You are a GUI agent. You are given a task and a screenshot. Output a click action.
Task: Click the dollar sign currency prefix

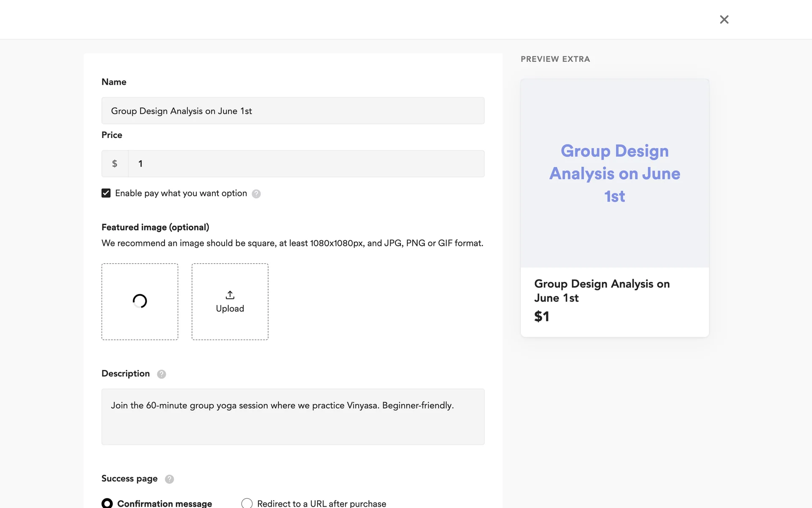tap(115, 164)
